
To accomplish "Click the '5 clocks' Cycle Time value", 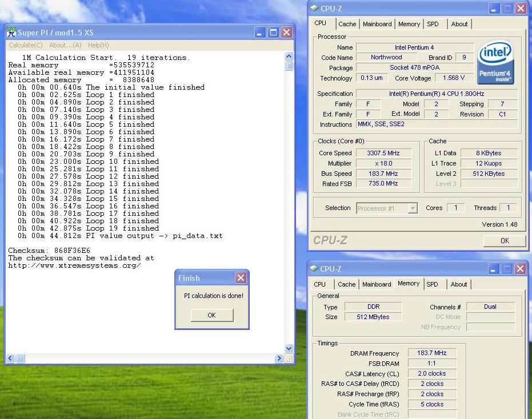I will [432, 404].
